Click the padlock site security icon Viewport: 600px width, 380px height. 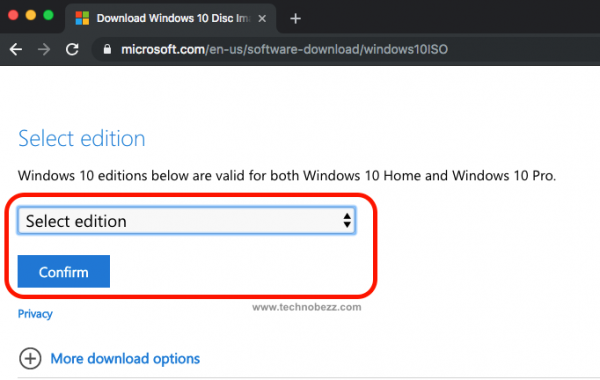click(107, 49)
